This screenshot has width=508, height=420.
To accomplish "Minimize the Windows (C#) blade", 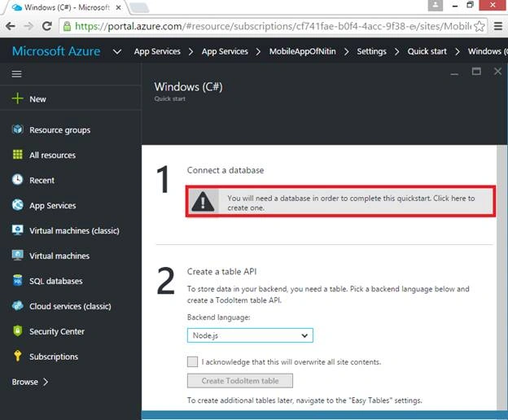I will (x=454, y=73).
